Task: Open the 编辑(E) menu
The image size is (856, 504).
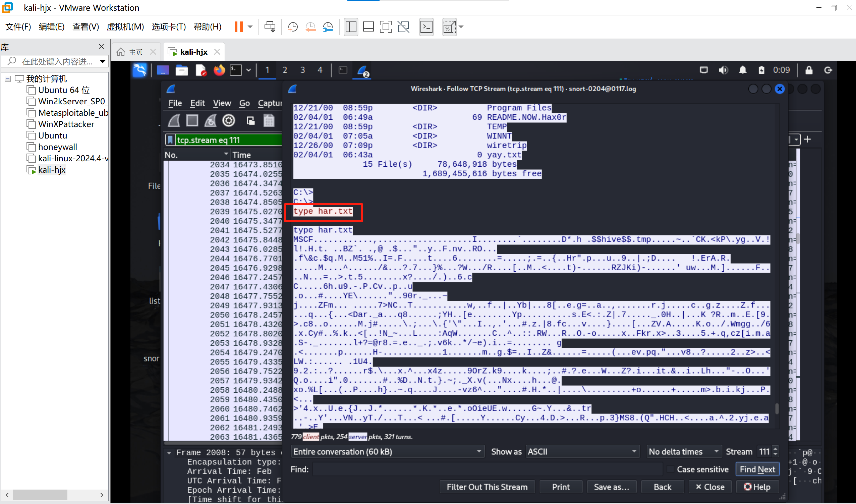Action: tap(51, 27)
